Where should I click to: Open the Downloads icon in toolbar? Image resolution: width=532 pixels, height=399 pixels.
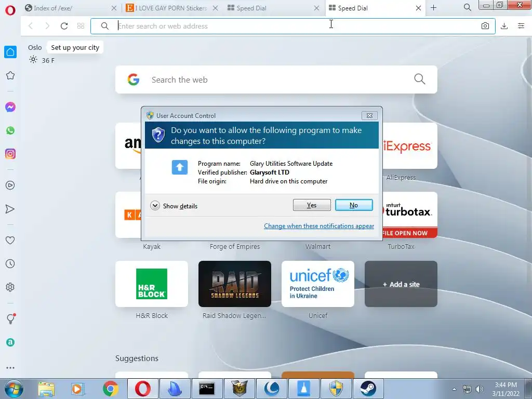pos(504,26)
